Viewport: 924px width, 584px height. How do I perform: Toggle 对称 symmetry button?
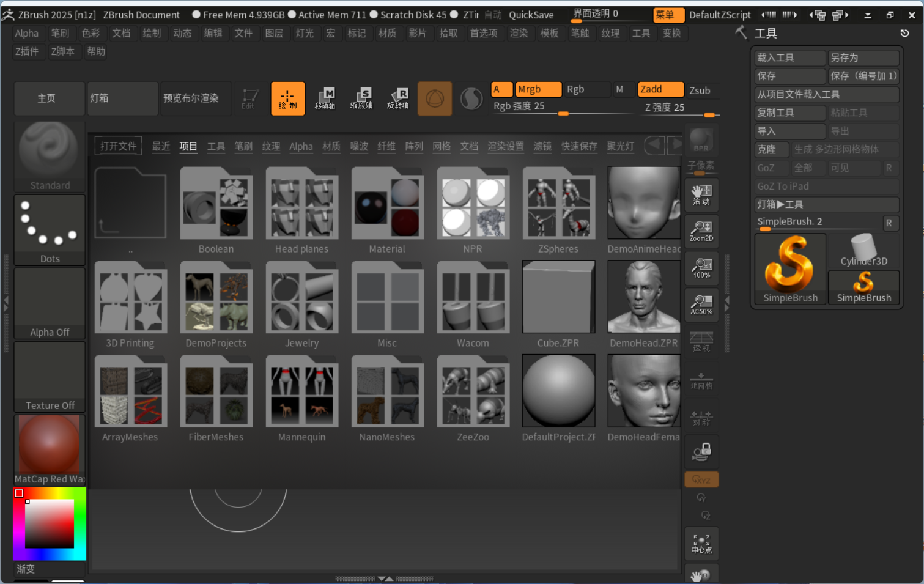[x=701, y=416]
